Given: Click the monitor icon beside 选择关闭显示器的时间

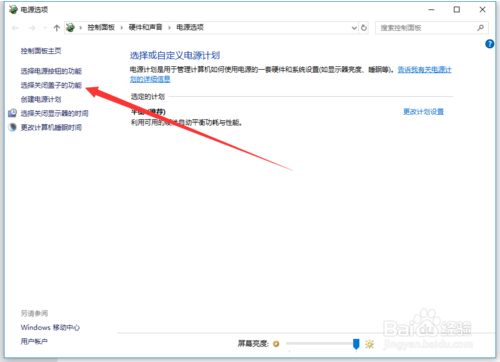Looking at the screenshot, I should pyautogui.click(x=12, y=113).
